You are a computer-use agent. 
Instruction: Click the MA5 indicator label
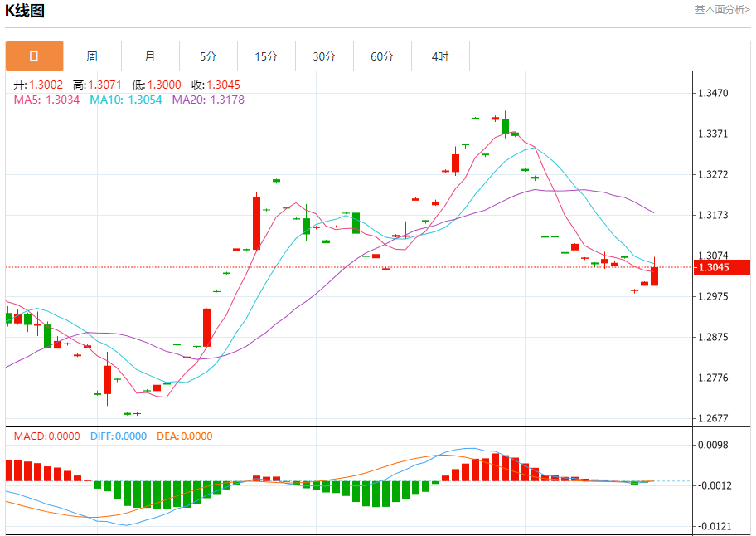point(46,100)
